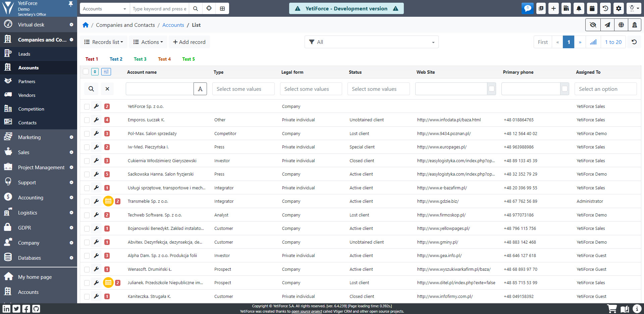The width and height of the screenshot is (644, 314).
Task: Click the Account name filter input
Action: point(160,89)
